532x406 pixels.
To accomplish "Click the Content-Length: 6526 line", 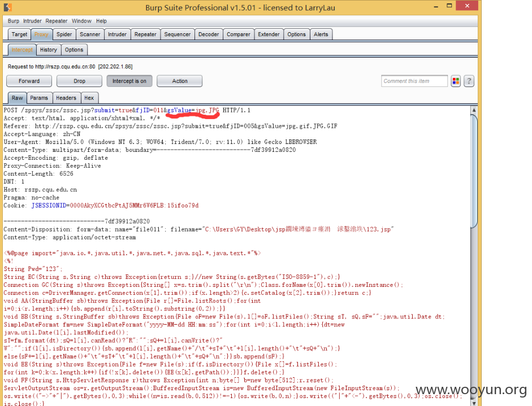I will pyautogui.click(x=38, y=173).
